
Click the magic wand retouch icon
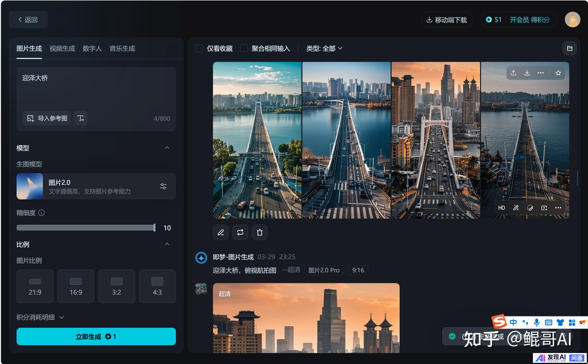[516, 208]
